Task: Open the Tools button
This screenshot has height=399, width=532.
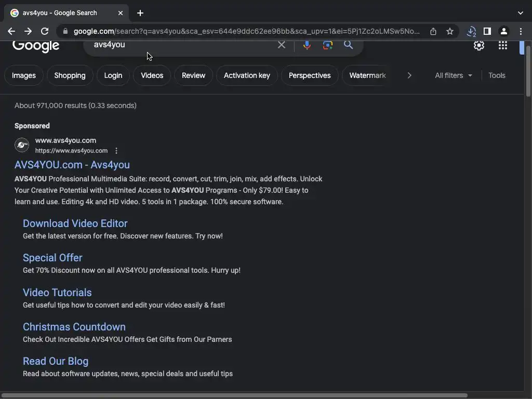Action: pos(497,75)
